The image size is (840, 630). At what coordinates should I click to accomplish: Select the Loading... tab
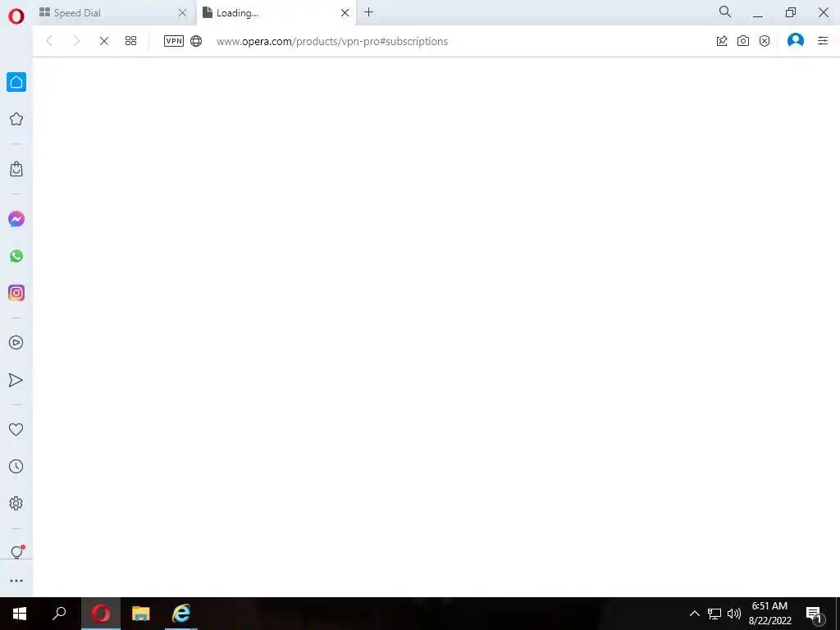[276, 13]
